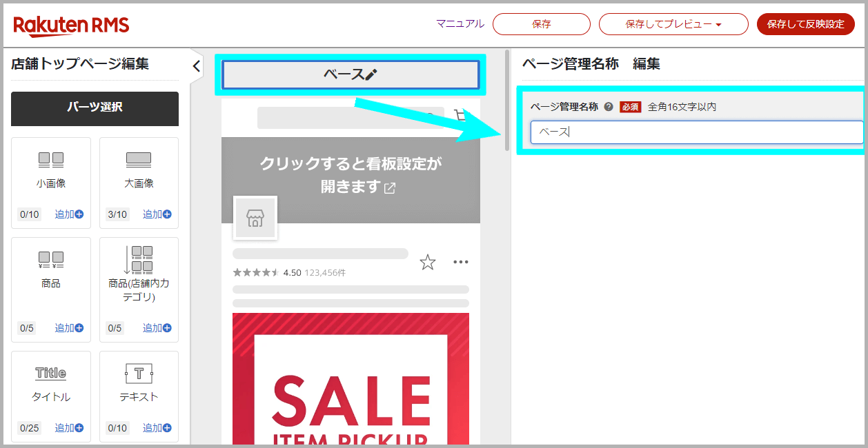Select the 小画像 part icon

click(51, 161)
